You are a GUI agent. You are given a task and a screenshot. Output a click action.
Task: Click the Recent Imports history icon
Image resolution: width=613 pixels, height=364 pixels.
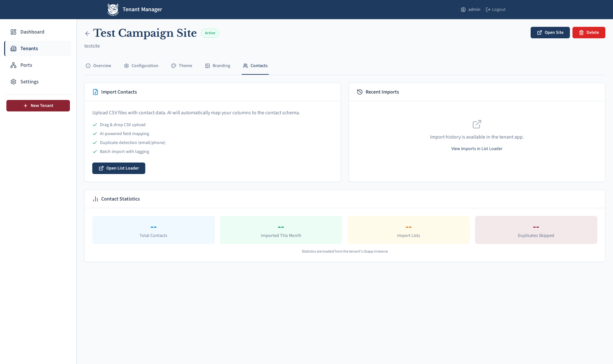tap(359, 92)
